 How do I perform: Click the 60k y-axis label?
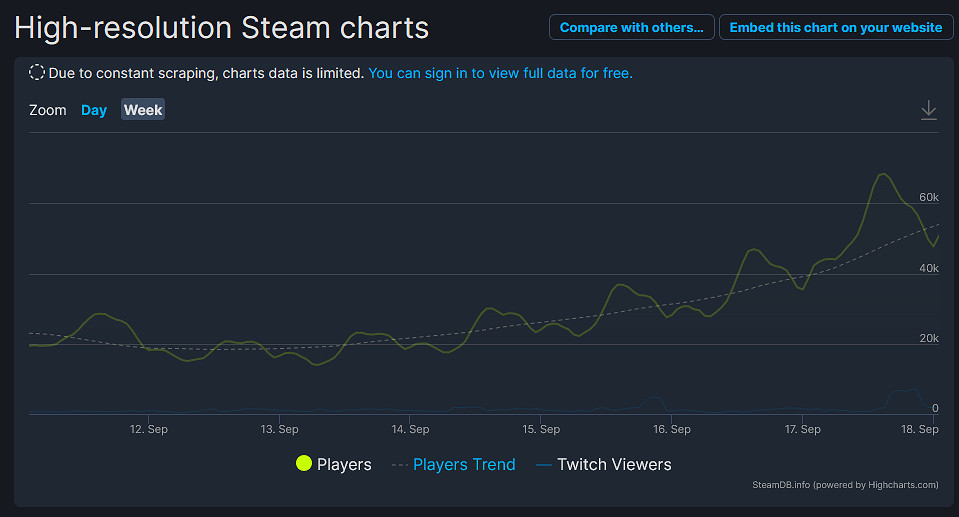pos(929,197)
